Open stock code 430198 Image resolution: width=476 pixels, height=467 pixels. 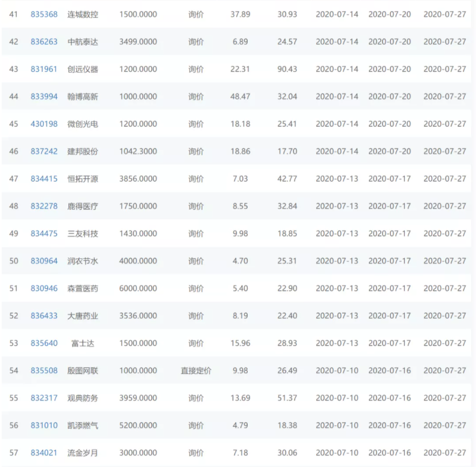[x=44, y=124]
